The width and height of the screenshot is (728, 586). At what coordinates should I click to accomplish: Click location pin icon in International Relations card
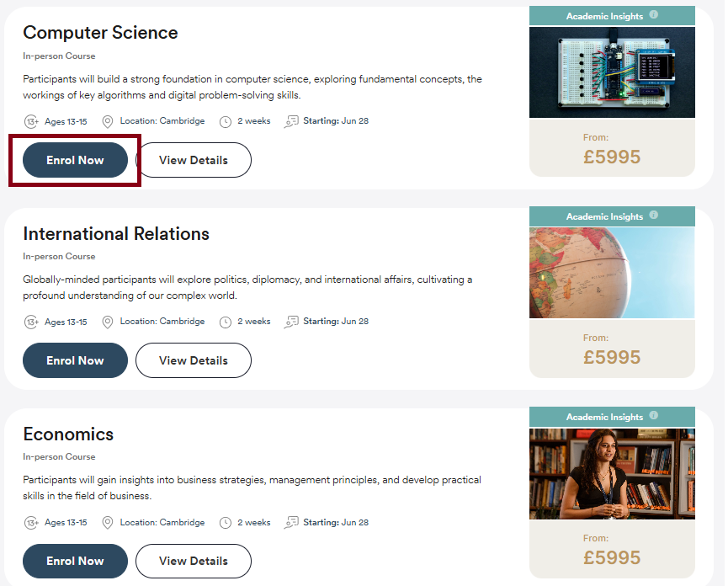pos(108,322)
